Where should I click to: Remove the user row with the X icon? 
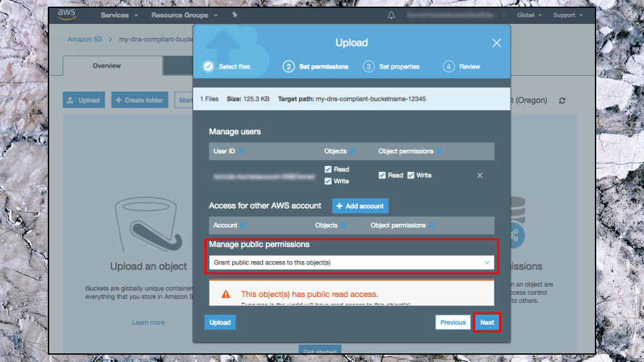(480, 175)
